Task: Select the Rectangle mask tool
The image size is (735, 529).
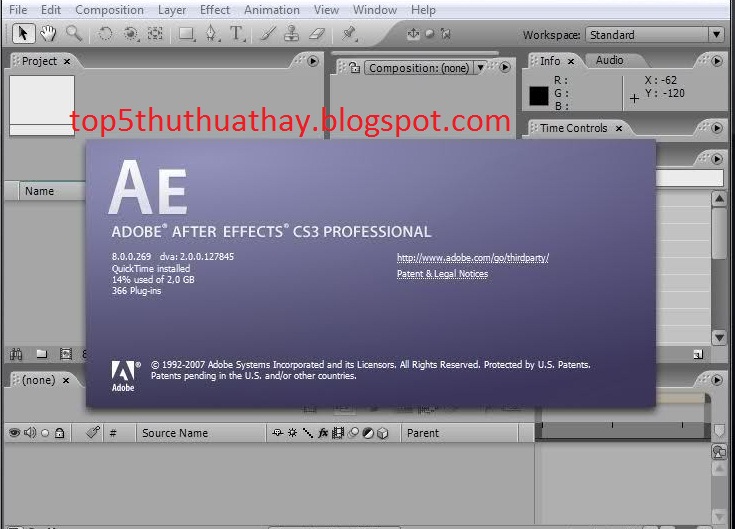Action: coord(187,34)
